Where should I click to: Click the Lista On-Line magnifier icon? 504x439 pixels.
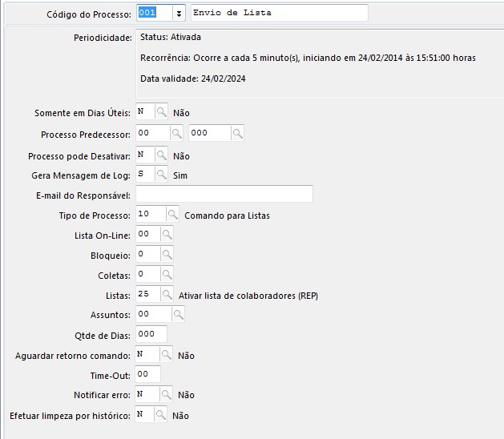click(167, 234)
